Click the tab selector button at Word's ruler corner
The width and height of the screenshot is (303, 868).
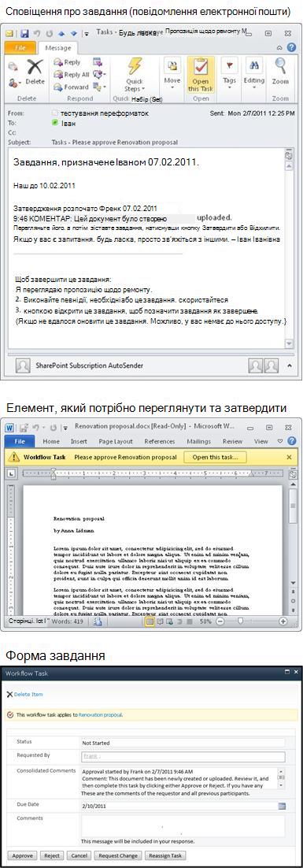pos(12,473)
